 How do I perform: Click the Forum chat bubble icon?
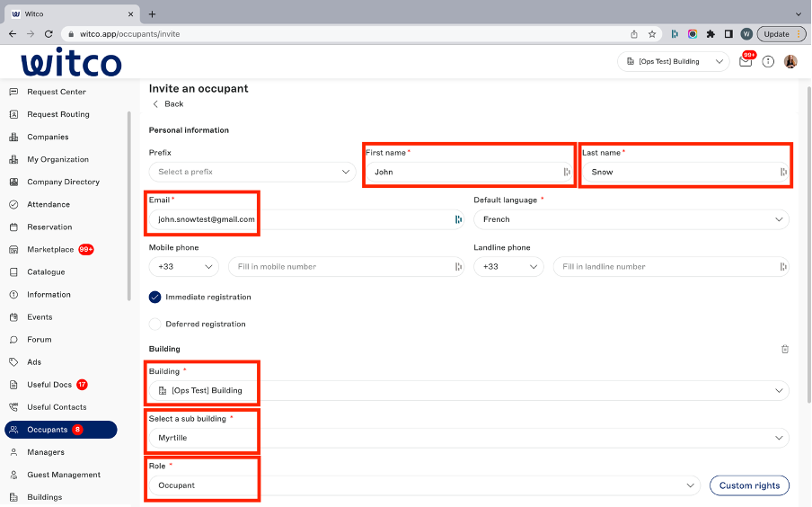pyautogui.click(x=14, y=340)
